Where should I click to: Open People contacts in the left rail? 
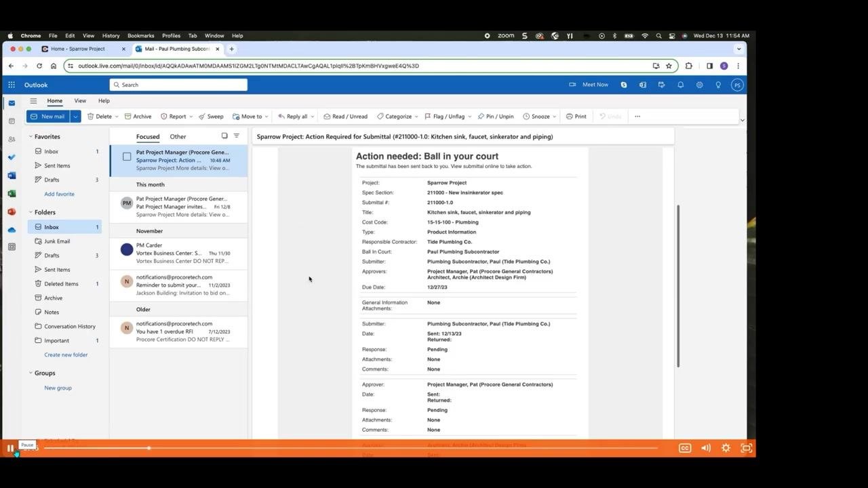coord(12,140)
